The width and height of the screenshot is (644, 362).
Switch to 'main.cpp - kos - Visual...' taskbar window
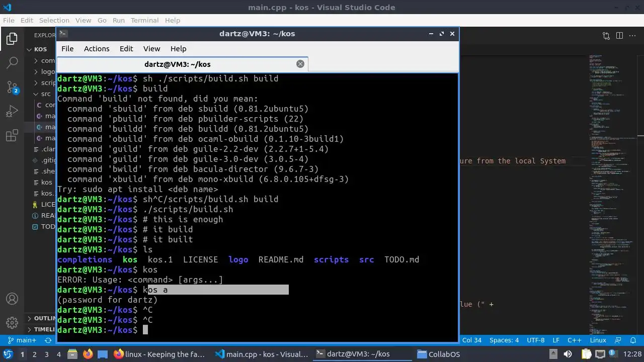coord(262,354)
